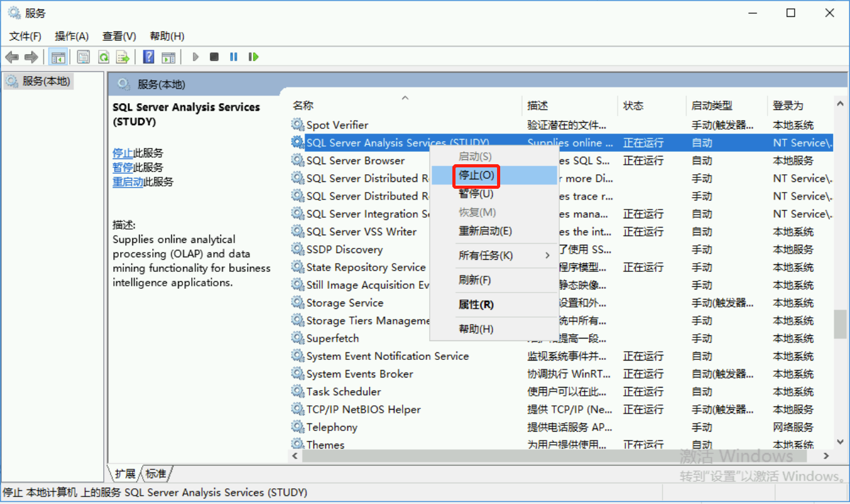Switch to the 扩展 tab
This screenshot has width=850, height=504.
coord(125,474)
